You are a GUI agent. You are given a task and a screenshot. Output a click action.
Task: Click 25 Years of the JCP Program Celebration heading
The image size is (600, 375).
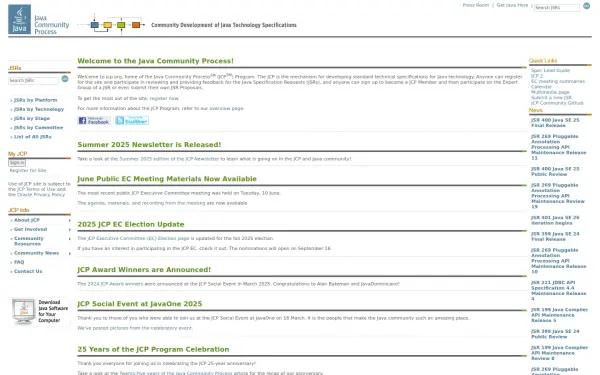click(x=153, y=350)
